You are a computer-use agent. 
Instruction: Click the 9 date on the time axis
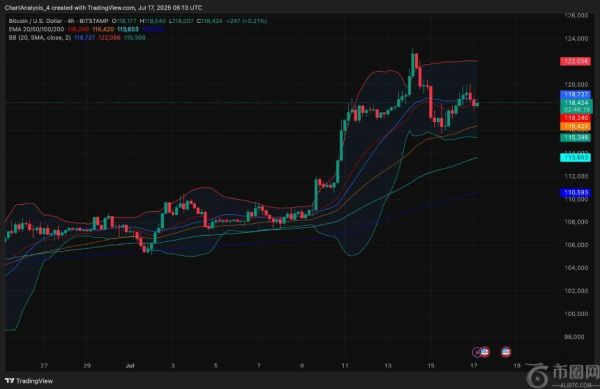click(x=302, y=366)
